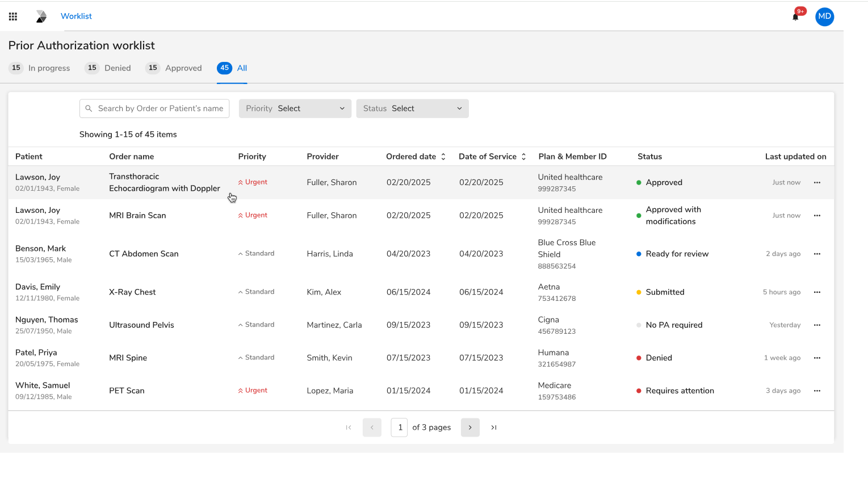Switch to the In progress tab
Screen dimensions: 868x482
coord(40,68)
